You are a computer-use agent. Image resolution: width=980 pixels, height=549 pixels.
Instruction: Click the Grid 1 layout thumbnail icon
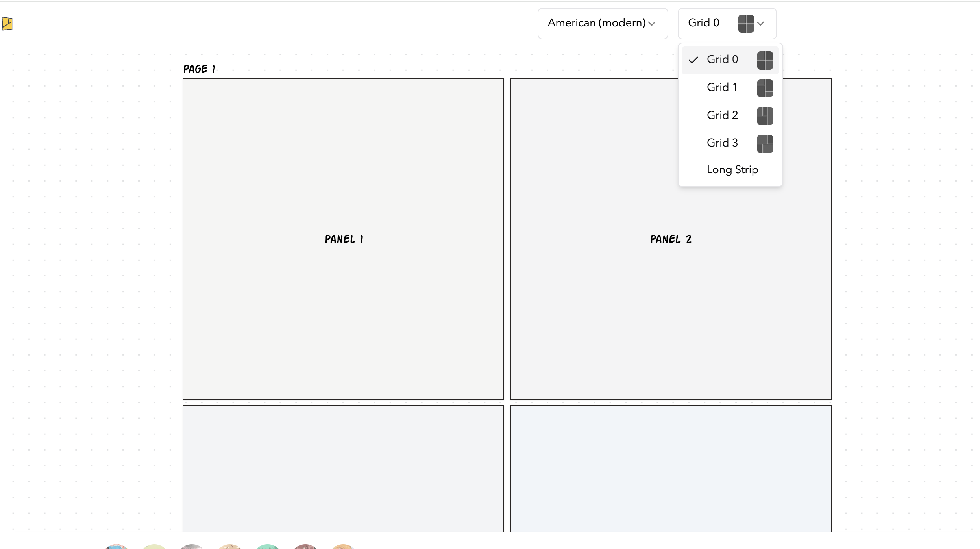[x=765, y=88]
